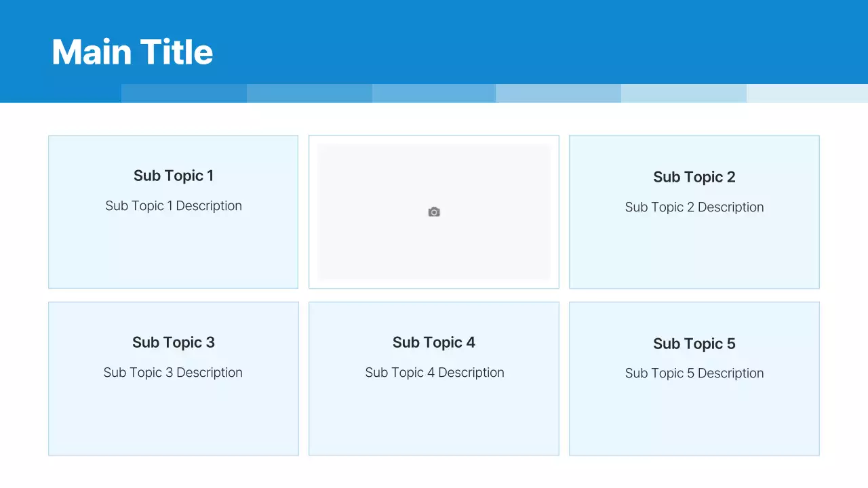Select the Sub Topic 4 heading

coord(434,342)
